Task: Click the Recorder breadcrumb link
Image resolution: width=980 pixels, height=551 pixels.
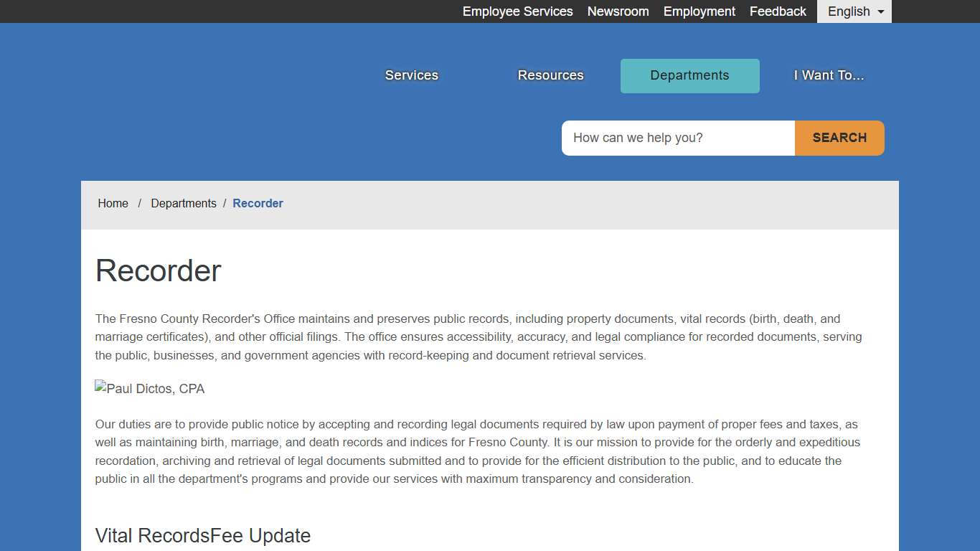Action: [x=258, y=204]
